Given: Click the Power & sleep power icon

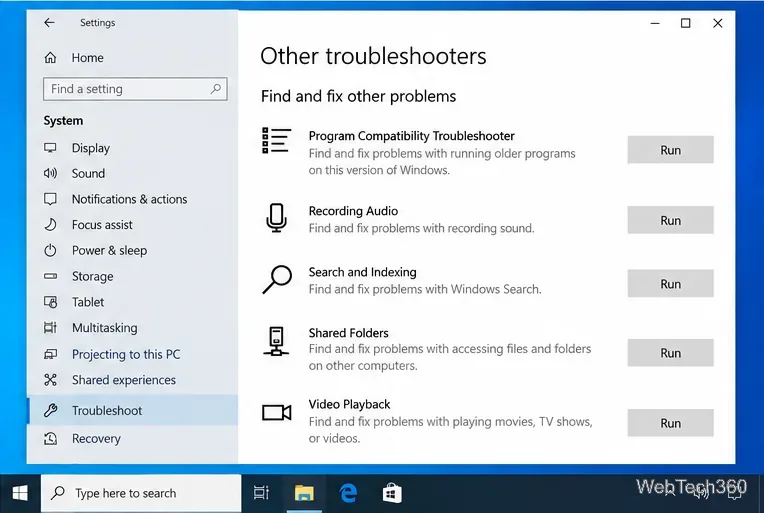Looking at the screenshot, I should click(x=50, y=250).
